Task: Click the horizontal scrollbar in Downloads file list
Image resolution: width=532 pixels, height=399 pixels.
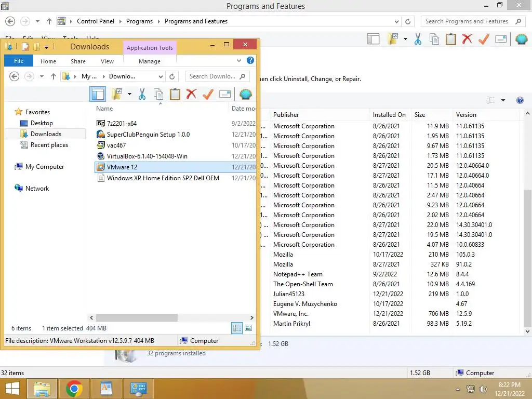Action: pyautogui.click(x=137, y=317)
